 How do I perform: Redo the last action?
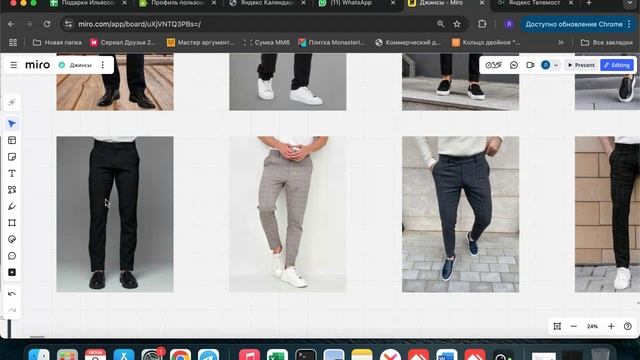tap(12, 310)
